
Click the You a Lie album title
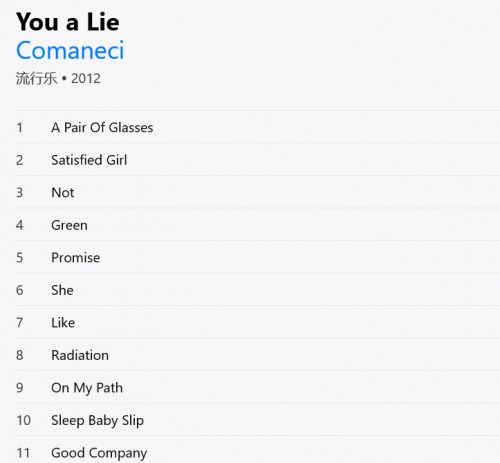[x=68, y=22]
